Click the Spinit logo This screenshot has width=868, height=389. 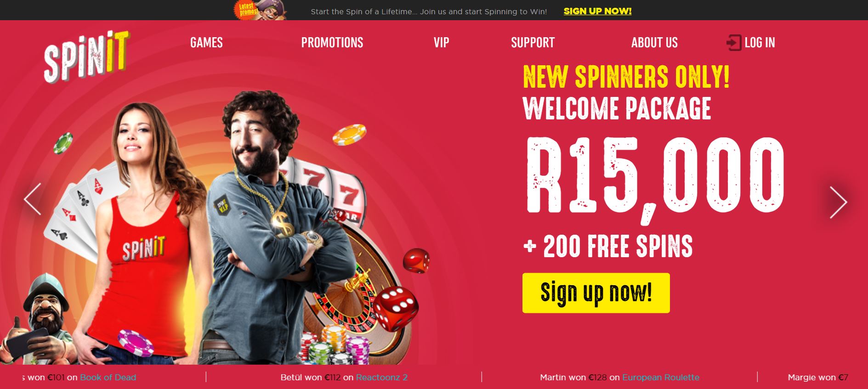point(86,57)
